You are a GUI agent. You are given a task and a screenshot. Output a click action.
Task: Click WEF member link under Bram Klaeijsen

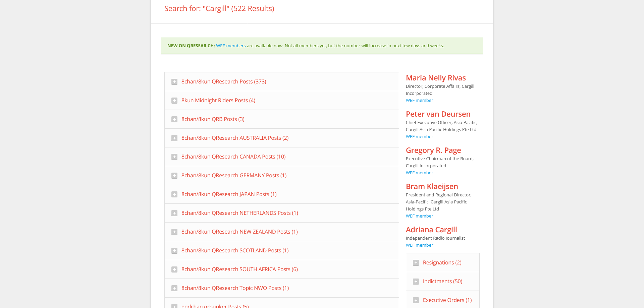coord(419,216)
